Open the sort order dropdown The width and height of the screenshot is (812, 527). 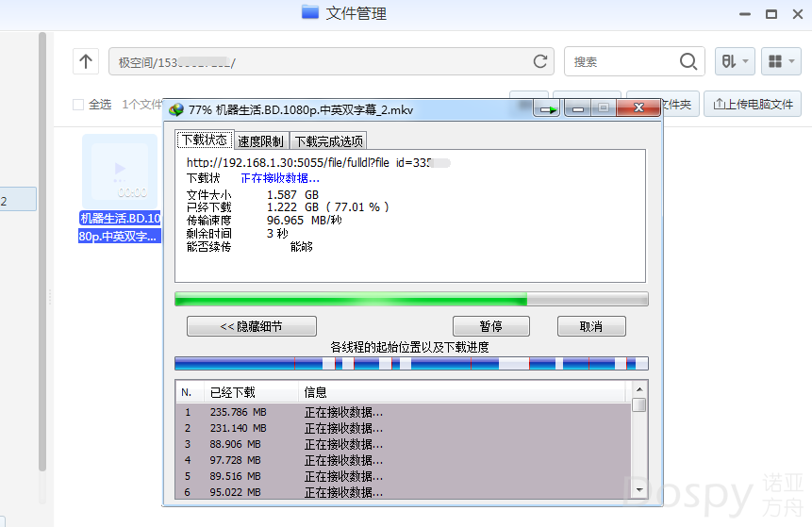pyautogui.click(x=735, y=62)
